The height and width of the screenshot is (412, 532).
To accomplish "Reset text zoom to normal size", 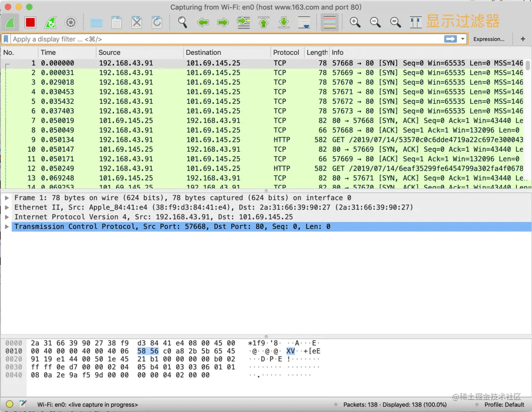I will 396,22.
